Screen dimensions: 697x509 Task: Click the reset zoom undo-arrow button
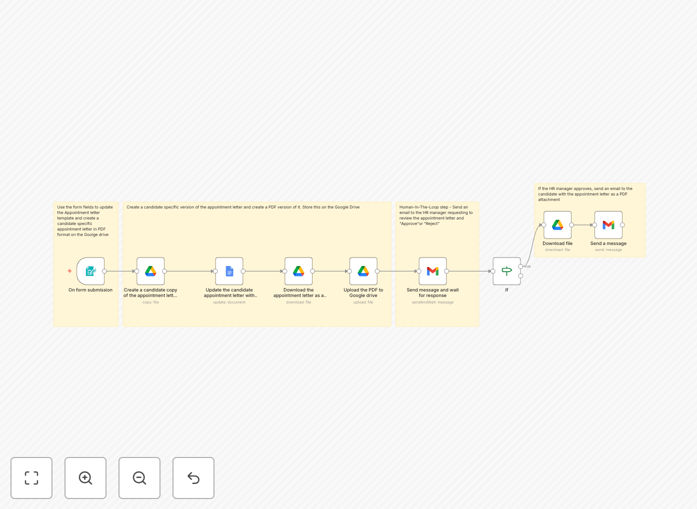(x=193, y=478)
